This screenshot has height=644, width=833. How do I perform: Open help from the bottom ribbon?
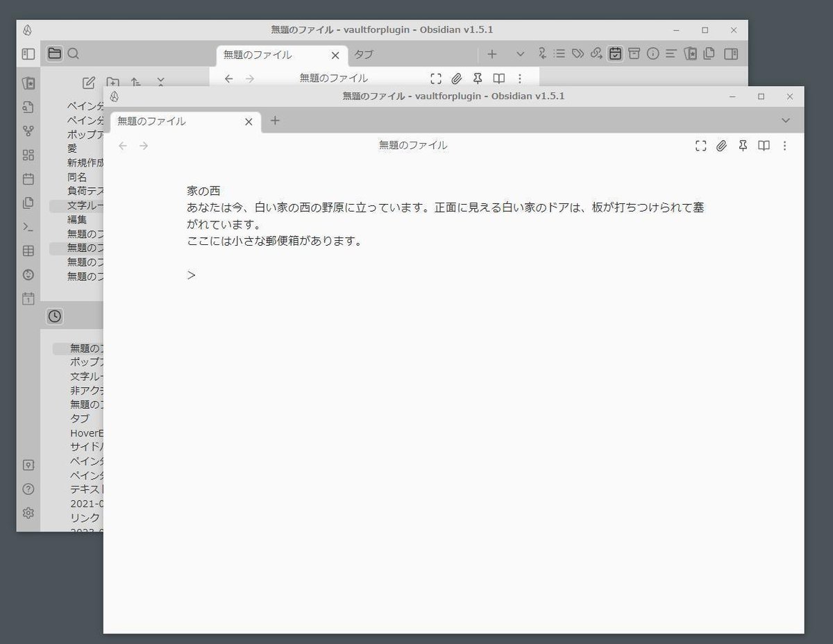[28, 489]
